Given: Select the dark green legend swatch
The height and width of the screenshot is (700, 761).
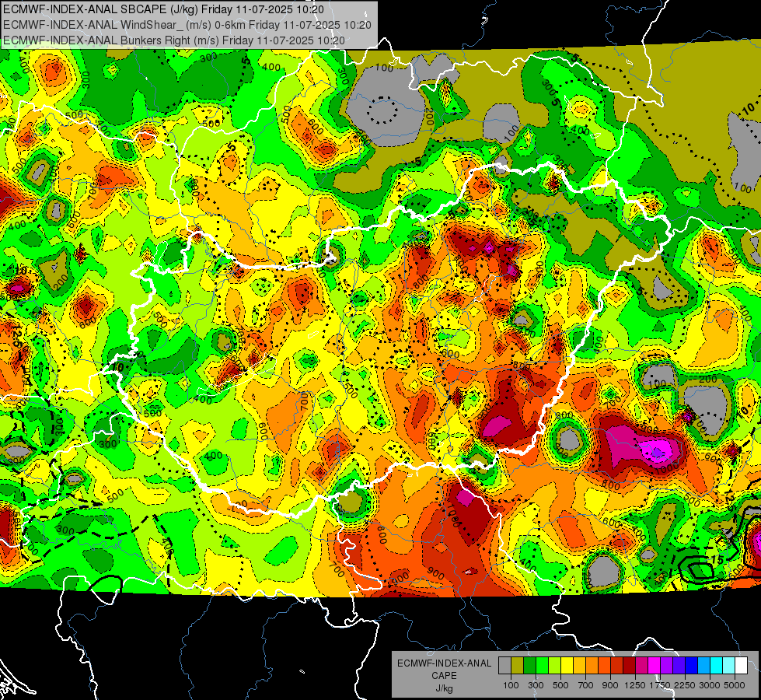Looking at the screenshot, I should coord(529,665).
